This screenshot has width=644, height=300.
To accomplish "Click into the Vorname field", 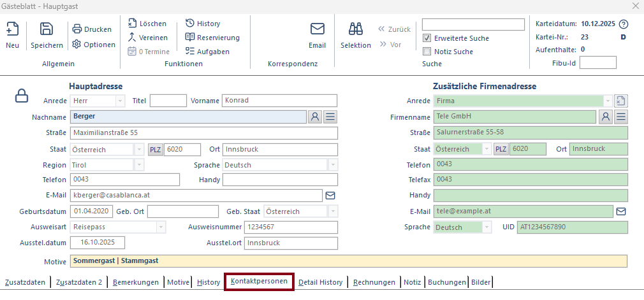I will coord(279,101).
